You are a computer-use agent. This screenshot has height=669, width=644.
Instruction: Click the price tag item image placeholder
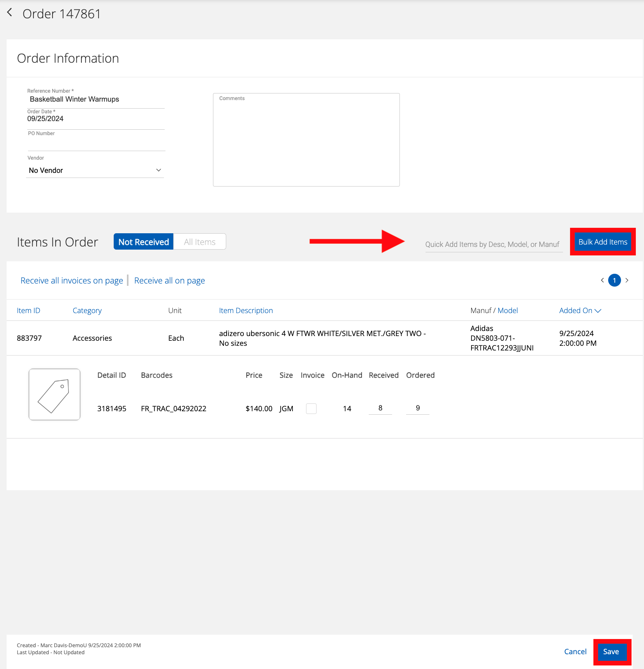[x=55, y=394]
